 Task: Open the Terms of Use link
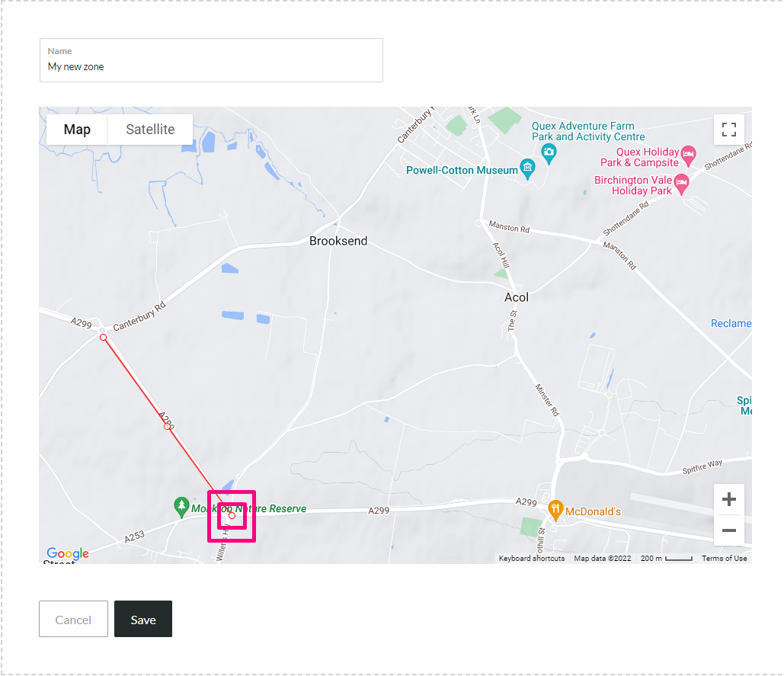(724, 559)
